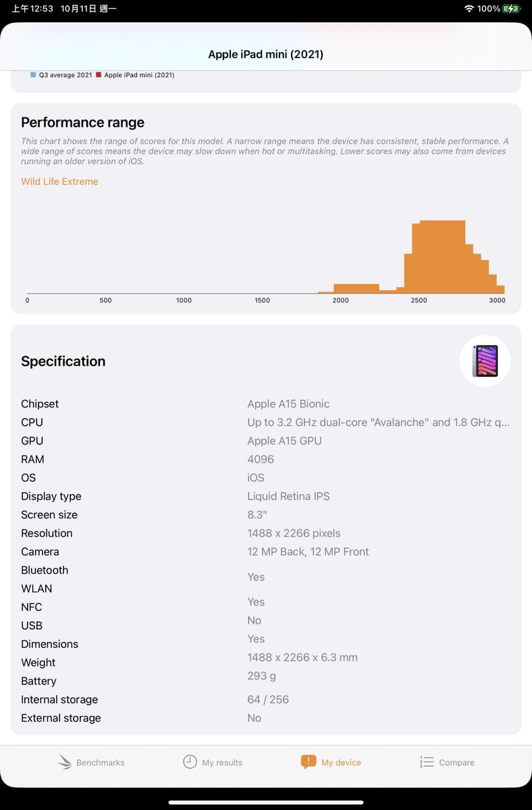Viewport: 532px width, 810px height.
Task: Tap the Internal storage 64 / 256 value
Action: 268,699
